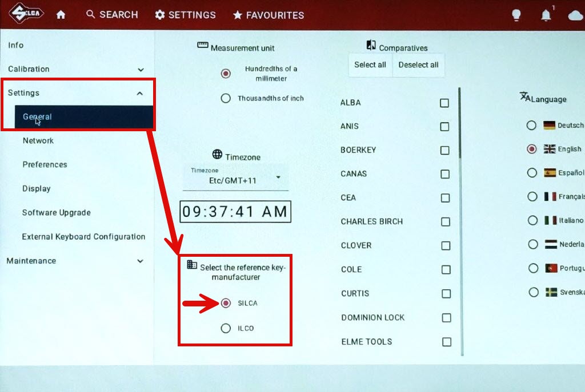This screenshot has height=392, width=585.
Task: Tick the ALBA comparative checkbox
Action: coord(444,103)
